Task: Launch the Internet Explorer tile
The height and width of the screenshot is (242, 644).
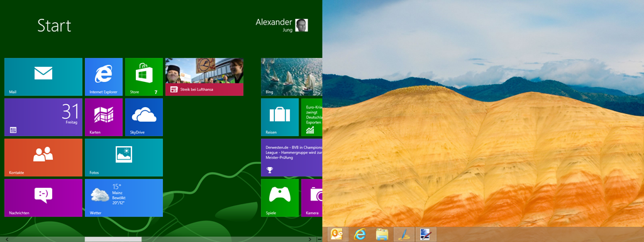Action: [x=104, y=77]
